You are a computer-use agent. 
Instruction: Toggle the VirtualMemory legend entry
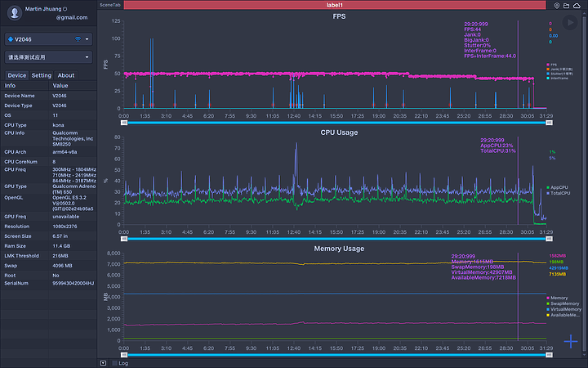pyautogui.click(x=563, y=309)
